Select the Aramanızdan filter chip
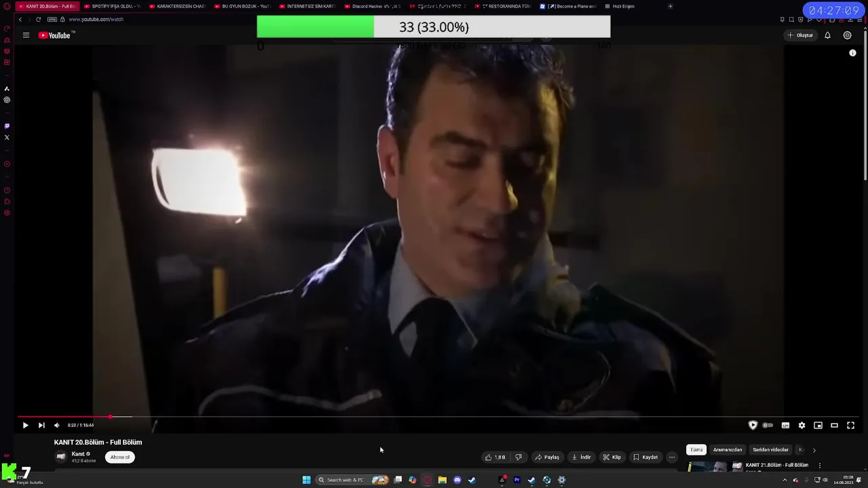The image size is (868, 488). click(728, 450)
